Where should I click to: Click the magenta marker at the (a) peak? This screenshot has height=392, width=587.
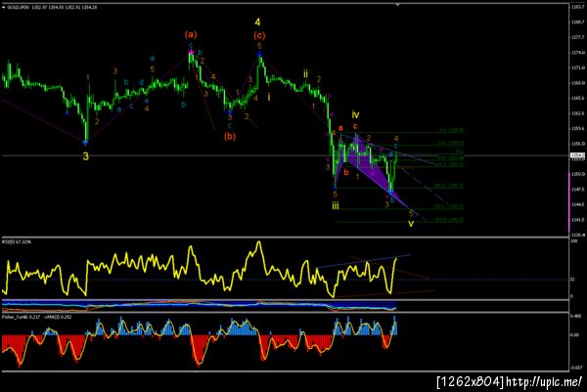[191, 52]
